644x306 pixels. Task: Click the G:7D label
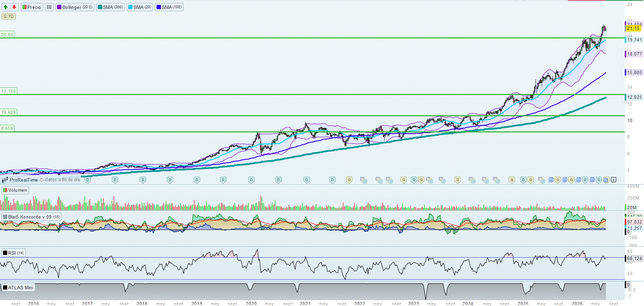tap(9, 16)
